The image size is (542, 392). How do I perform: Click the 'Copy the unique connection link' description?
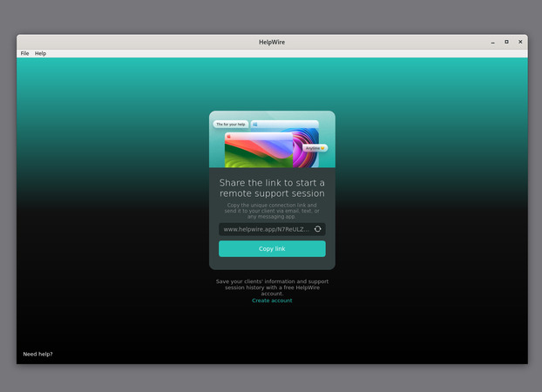(x=272, y=211)
